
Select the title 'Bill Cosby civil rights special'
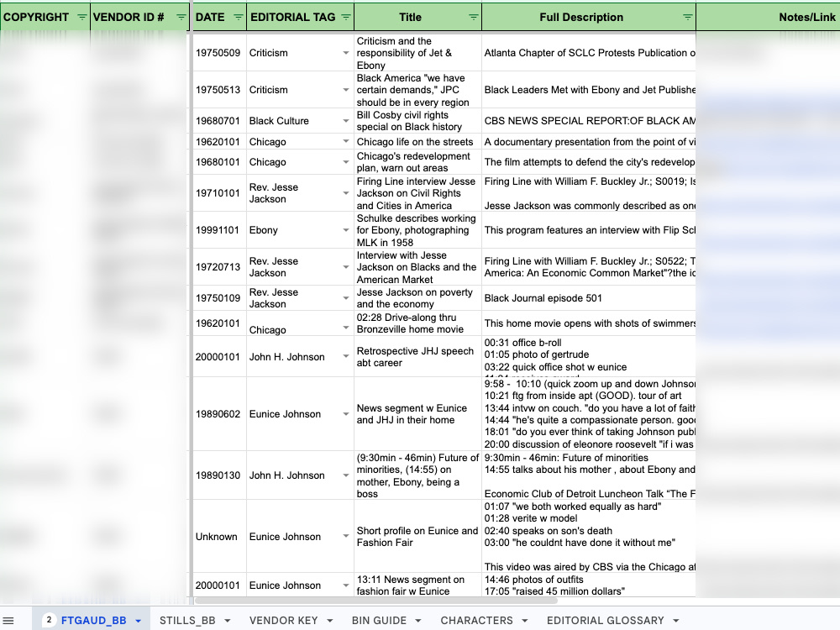(x=417, y=121)
